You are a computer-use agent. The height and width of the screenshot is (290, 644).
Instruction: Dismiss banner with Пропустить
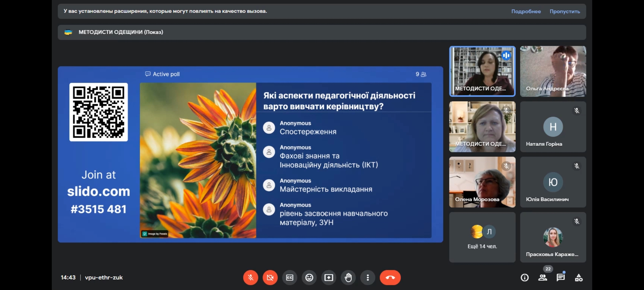(565, 11)
